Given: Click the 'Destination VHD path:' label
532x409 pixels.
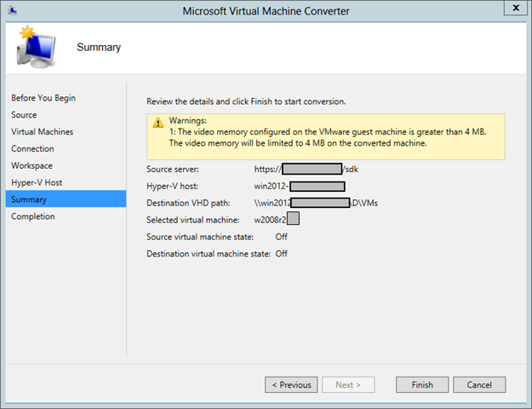Looking at the screenshot, I should click(188, 203).
